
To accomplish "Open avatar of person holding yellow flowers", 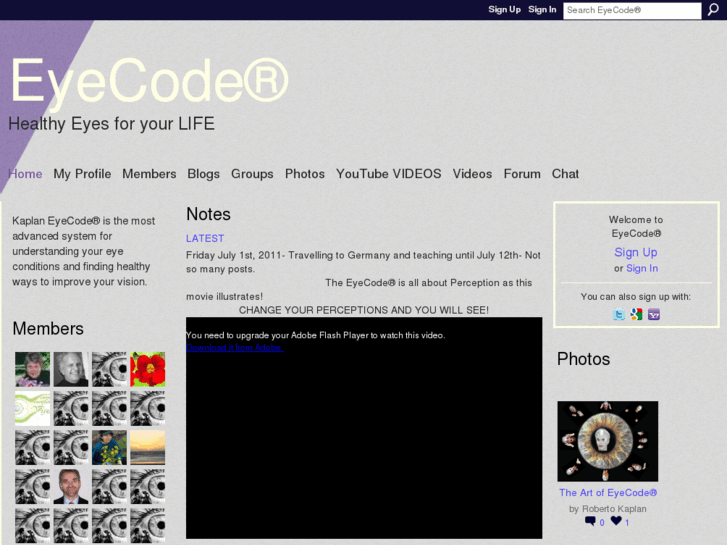I will [x=109, y=447].
